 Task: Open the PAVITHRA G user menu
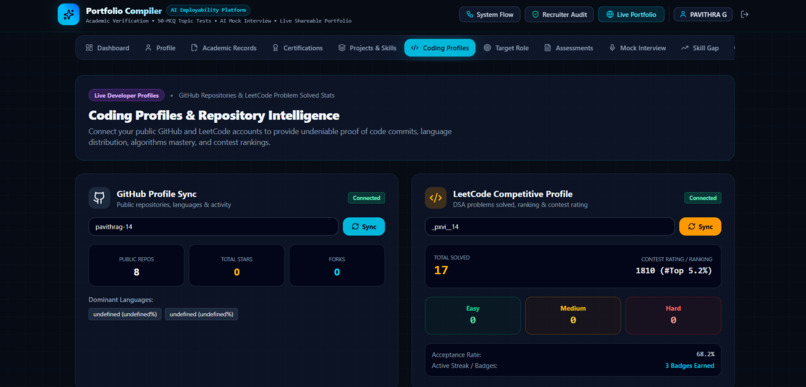point(703,14)
